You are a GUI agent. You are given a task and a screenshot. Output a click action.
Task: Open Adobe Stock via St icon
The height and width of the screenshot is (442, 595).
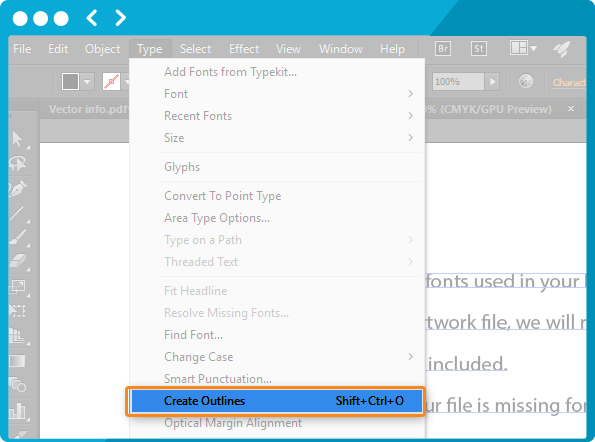(x=479, y=49)
